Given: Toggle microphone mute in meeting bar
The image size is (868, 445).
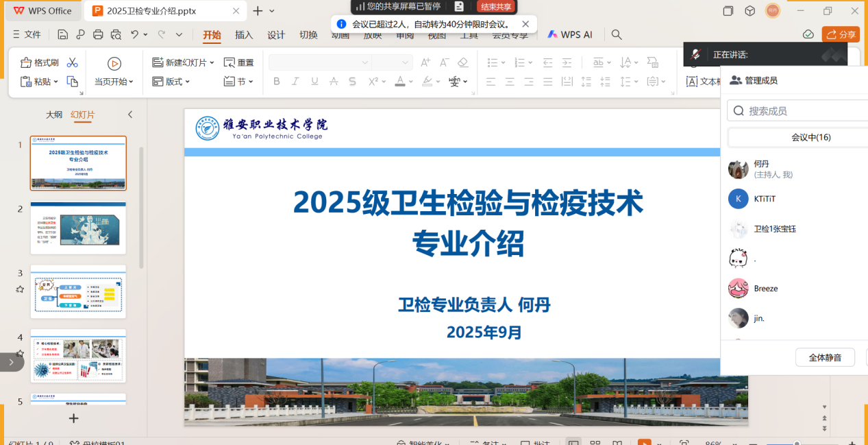Looking at the screenshot, I should click(696, 54).
